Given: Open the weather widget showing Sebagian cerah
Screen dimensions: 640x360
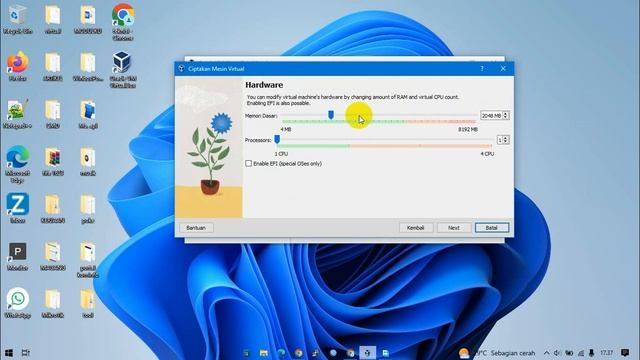Looking at the screenshot, I should [496, 353].
